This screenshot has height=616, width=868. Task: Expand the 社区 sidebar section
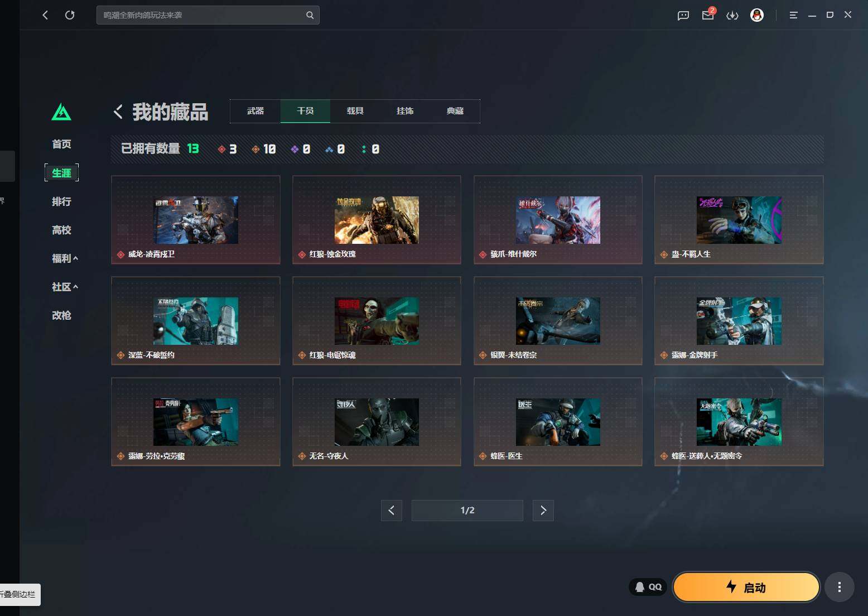pyautogui.click(x=65, y=287)
